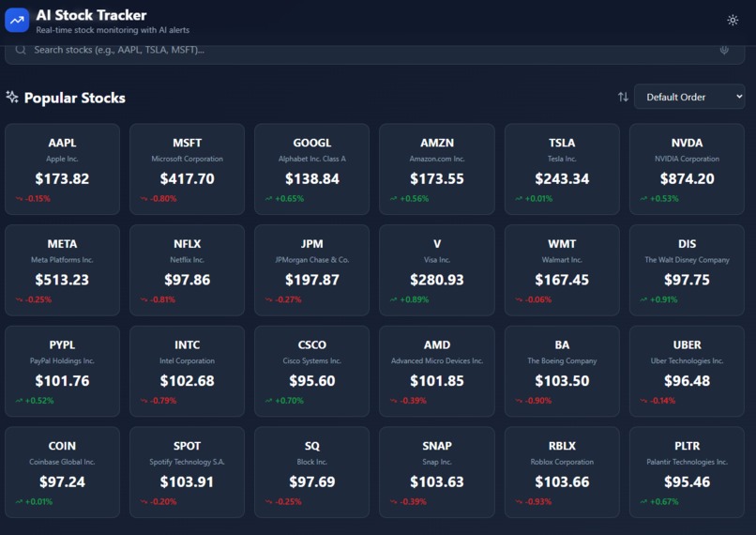Click the uptrend icon on TSLA card
This screenshot has width=756, height=535.
519,198
